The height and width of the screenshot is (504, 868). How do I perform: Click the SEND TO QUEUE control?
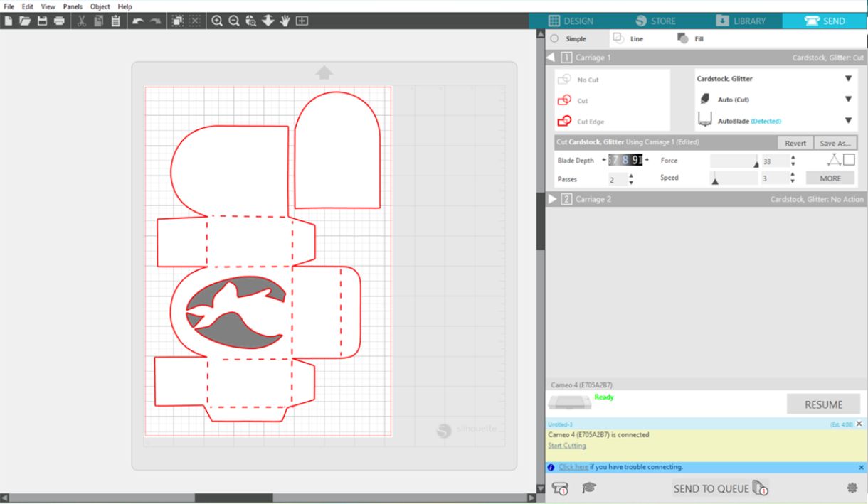tap(711, 488)
